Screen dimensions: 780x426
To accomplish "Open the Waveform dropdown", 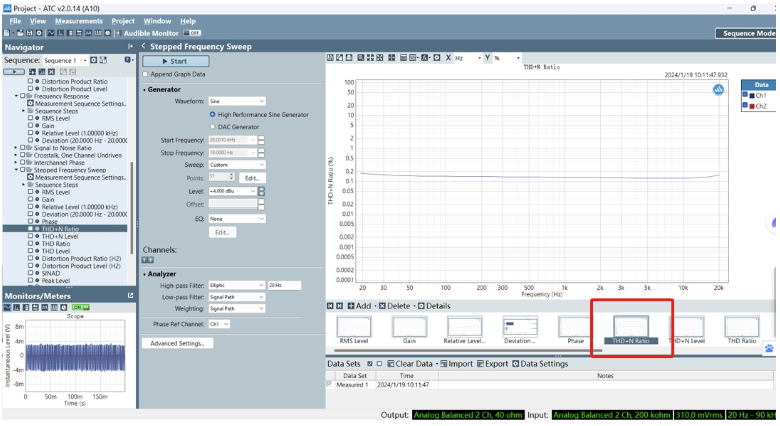I will (237, 101).
